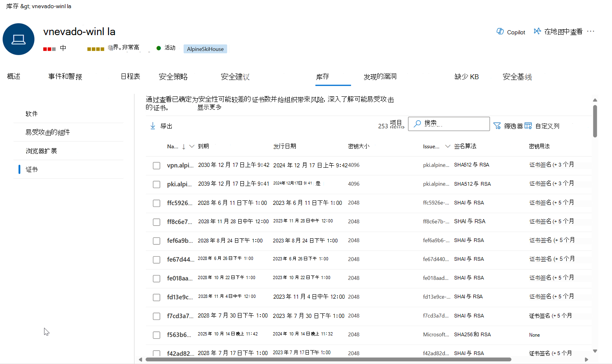
Task: Open the 发现的漏洞 tab
Action: [x=380, y=77]
